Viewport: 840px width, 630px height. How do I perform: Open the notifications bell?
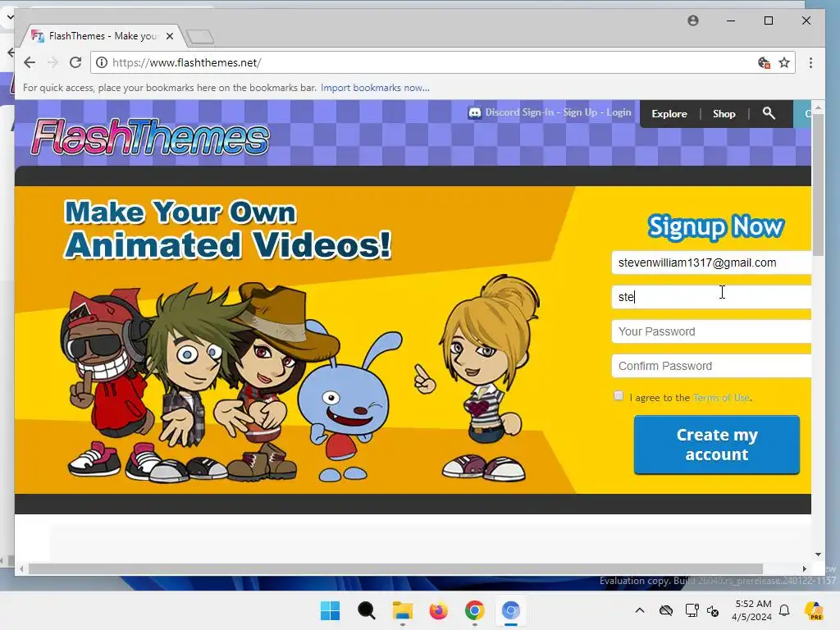tap(784, 610)
